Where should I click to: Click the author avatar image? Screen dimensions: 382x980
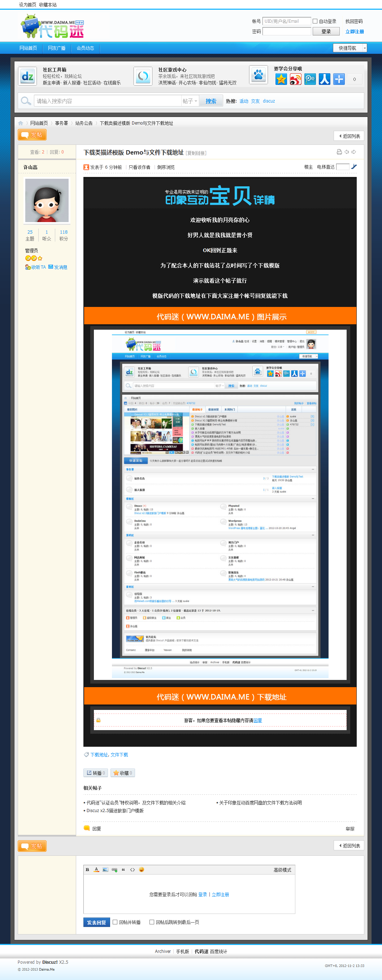click(47, 200)
